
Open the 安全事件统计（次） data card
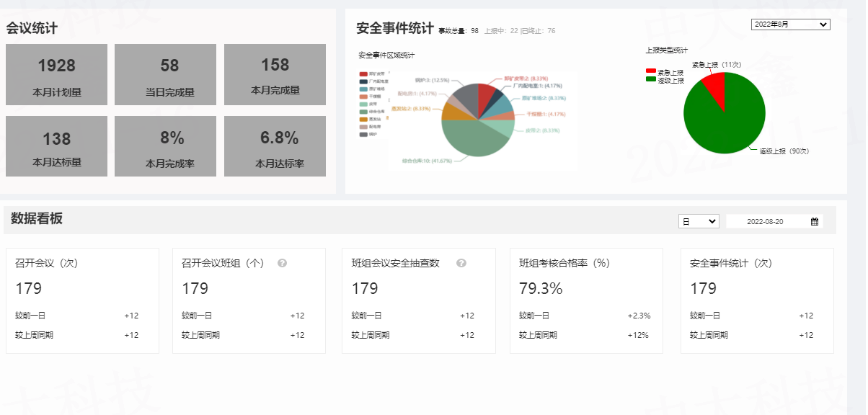click(x=756, y=300)
